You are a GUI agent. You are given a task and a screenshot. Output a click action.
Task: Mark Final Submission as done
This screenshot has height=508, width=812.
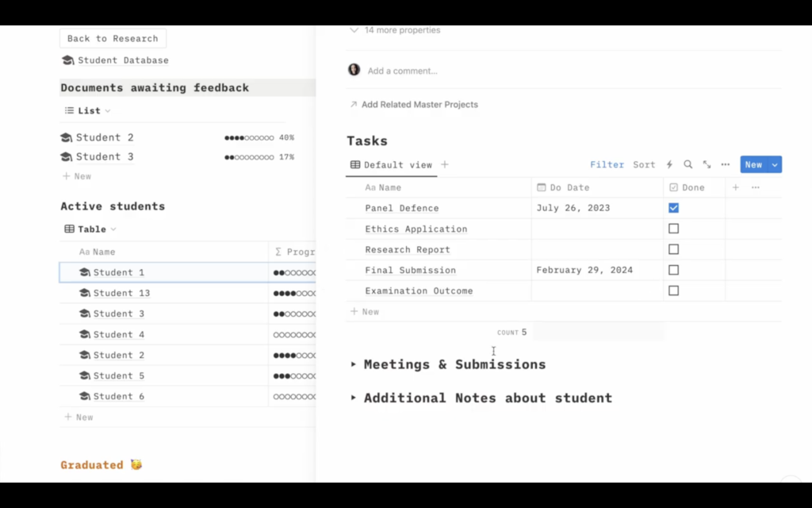(673, 270)
